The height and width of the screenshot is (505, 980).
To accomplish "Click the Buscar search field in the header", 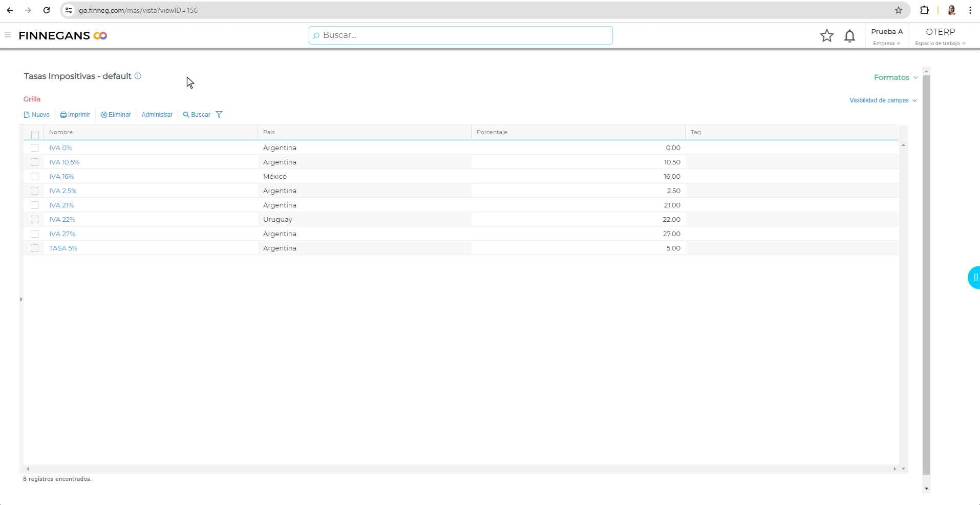I will point(460,35).
